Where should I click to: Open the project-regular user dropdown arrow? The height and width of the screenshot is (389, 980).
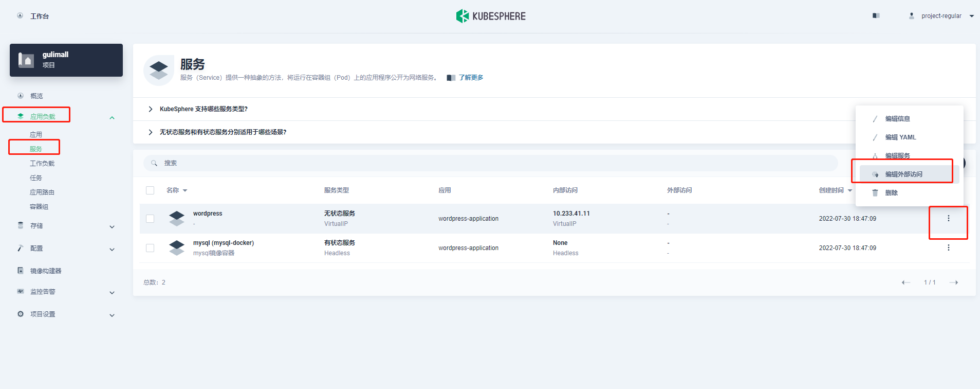972,16
